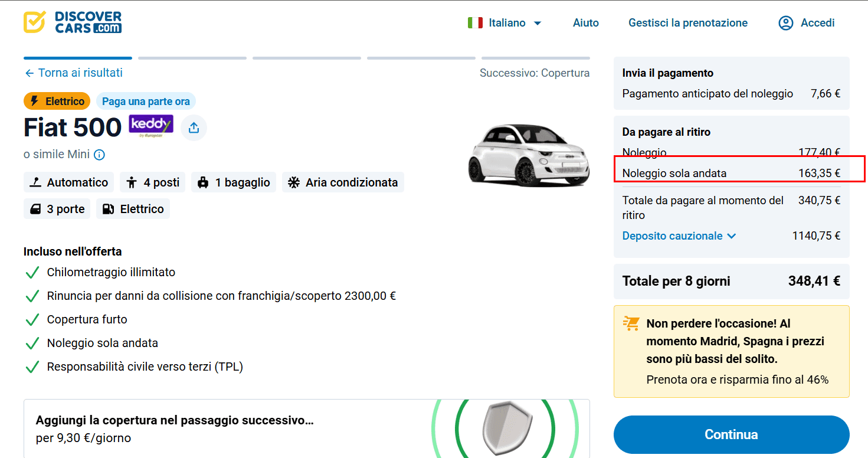Click the Prenota ora e risparmia fino al 46% text

coord(738,380)
